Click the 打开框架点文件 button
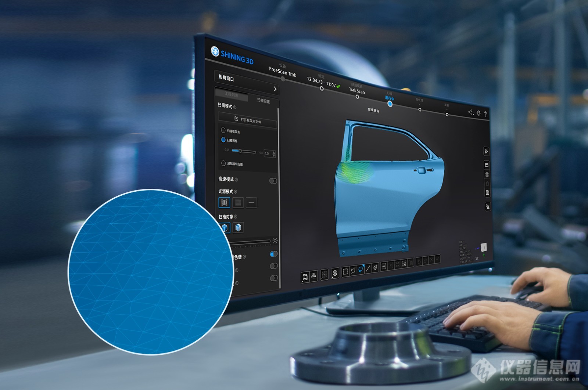Screen dimensions: 588x390 click(248, 120)
